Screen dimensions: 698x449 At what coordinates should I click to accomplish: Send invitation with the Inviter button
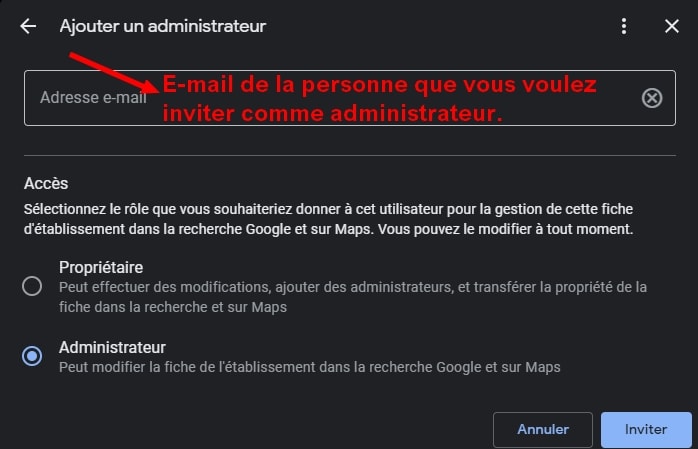(x=646, y=429)
